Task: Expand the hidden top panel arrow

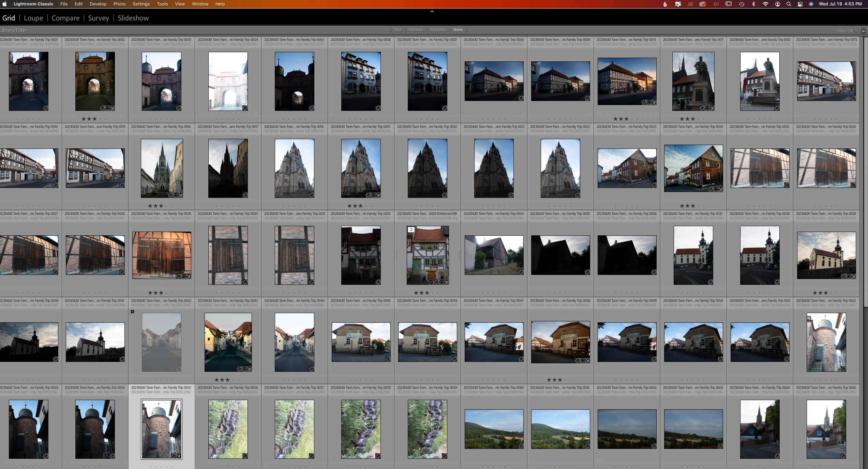Action: coord(432,11)
